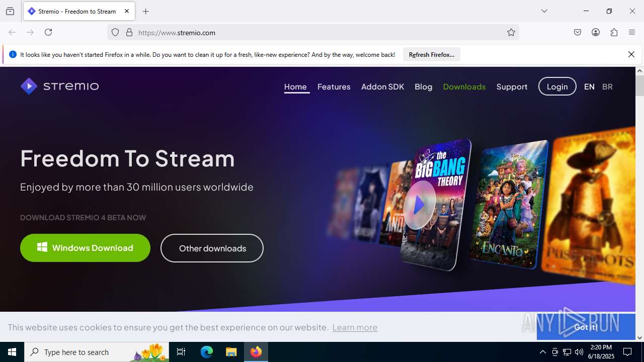Open Firefox account menu

pos(596,32)
